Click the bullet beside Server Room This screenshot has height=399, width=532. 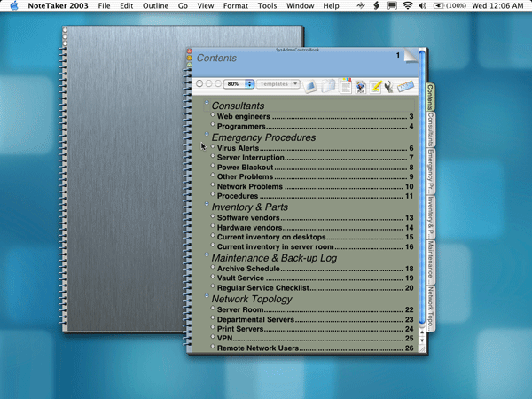point(213,308)
